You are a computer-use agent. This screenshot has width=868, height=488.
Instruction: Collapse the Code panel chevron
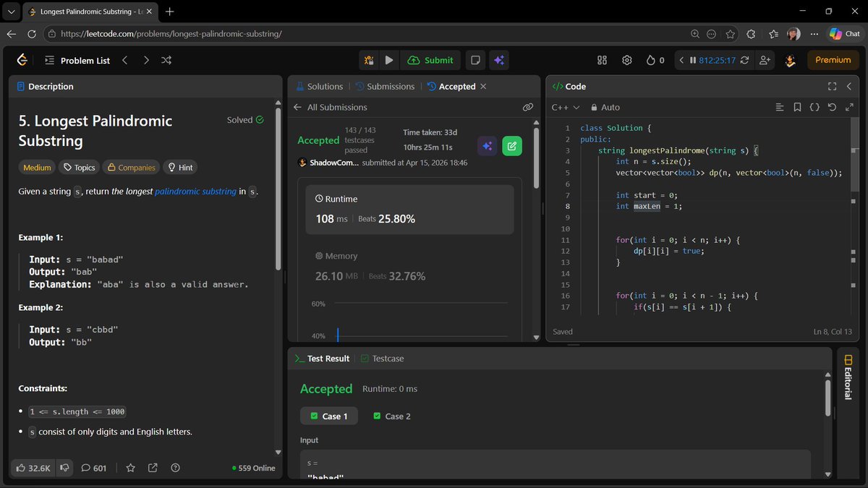coord(850,86)
